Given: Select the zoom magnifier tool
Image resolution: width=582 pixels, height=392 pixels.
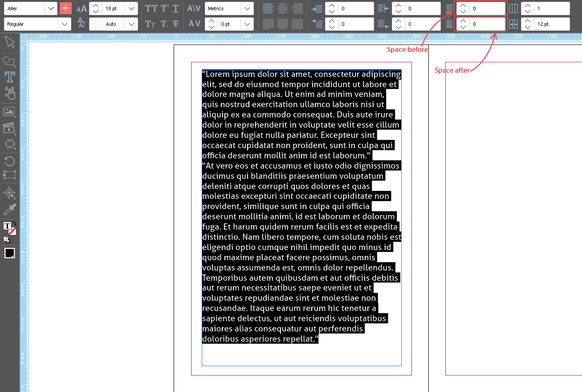Looking at the screenshot, I should 9,193.
